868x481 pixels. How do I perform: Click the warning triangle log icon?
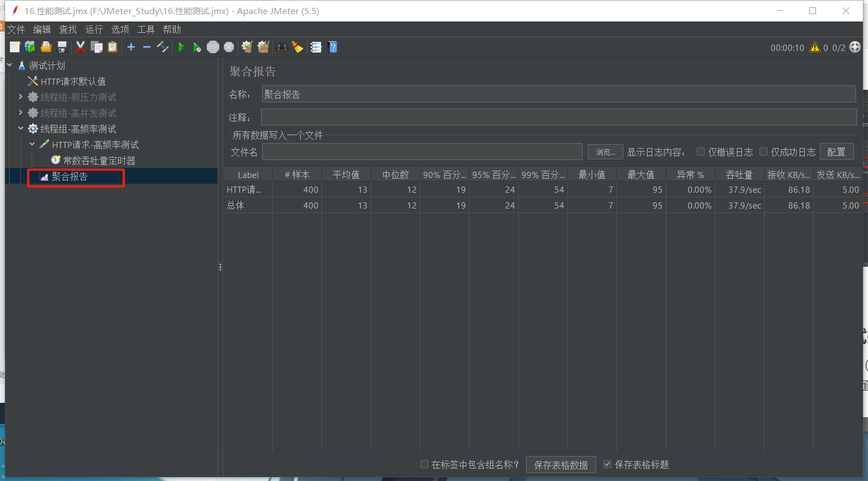tap(814, 47)
